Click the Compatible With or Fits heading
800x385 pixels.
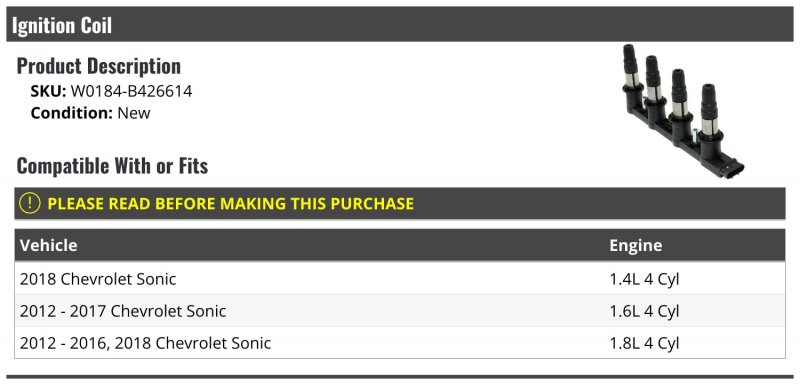112,166
